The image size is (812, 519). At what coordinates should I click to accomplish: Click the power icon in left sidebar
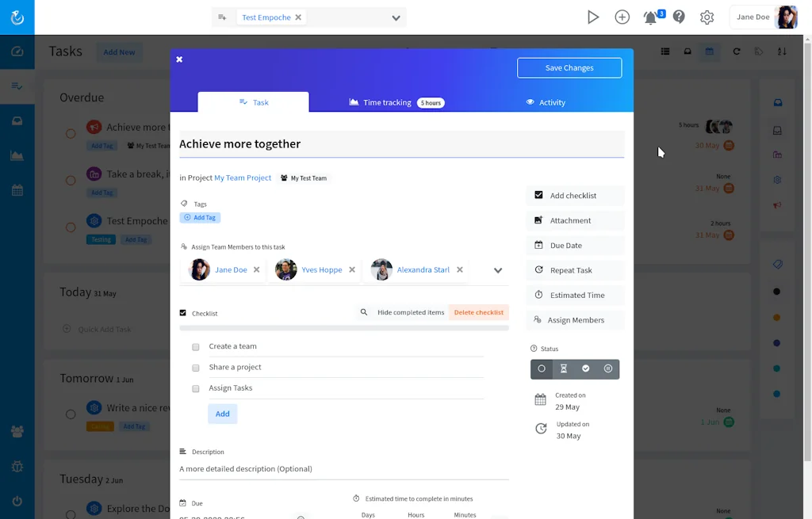coord(17,501)
